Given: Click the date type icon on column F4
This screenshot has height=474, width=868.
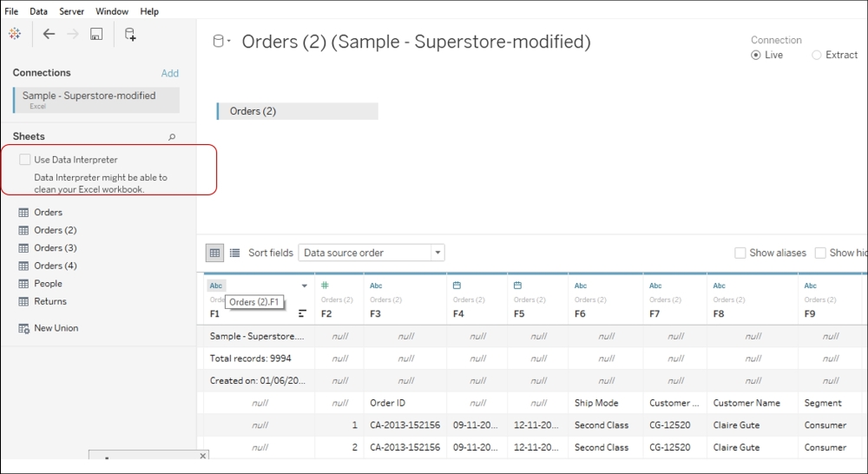Looking at the screenshot, I should tap(457, 285).
